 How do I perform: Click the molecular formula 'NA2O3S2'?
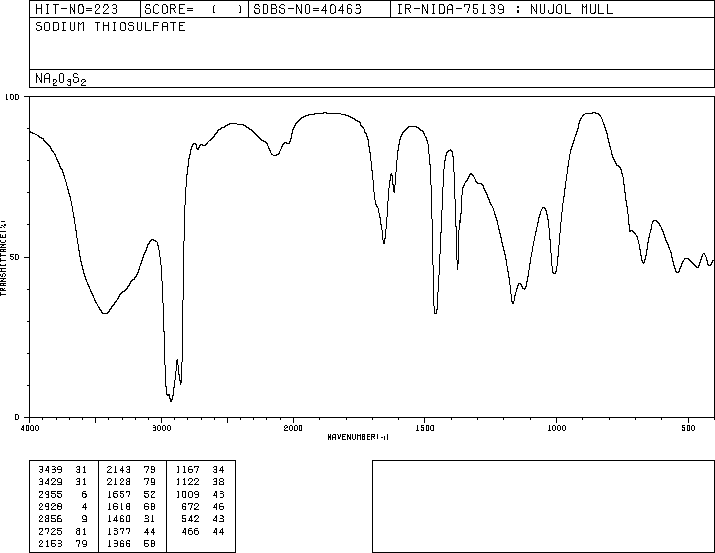click(61, 79)
